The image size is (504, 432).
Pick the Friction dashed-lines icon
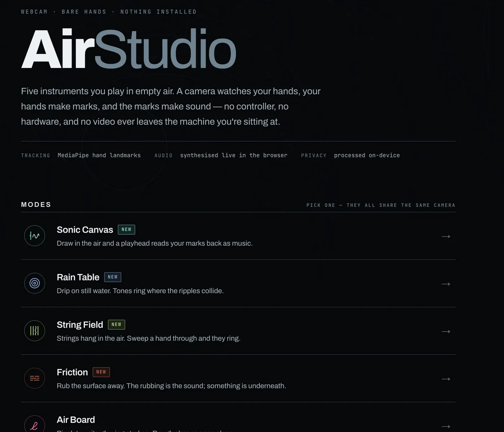(x=35, y=378)
